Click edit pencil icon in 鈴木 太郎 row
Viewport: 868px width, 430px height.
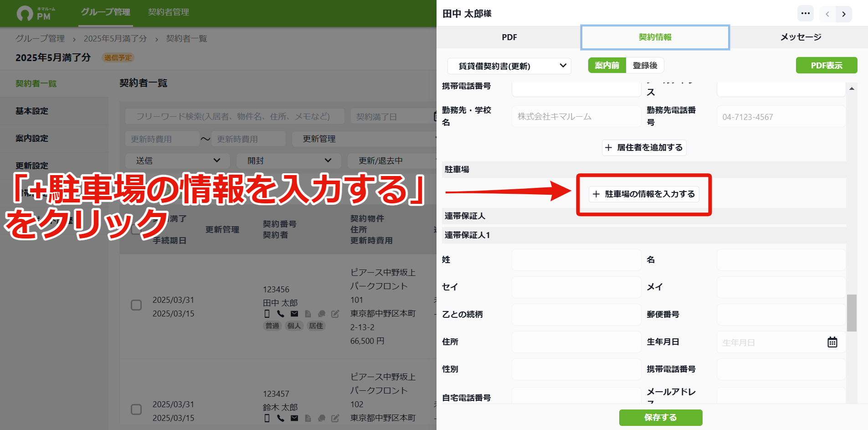(x=335, y=418)
